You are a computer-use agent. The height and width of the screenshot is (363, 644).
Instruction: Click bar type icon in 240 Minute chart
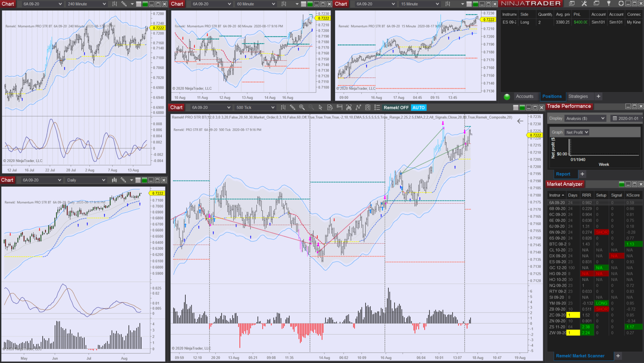click(x=114, y=4)
